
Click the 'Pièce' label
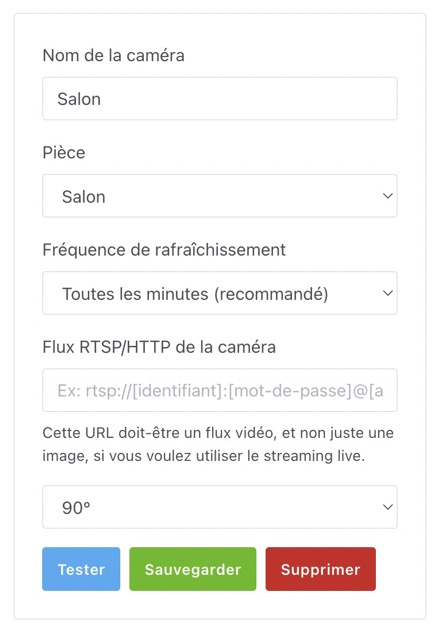(x=64, y=153)
